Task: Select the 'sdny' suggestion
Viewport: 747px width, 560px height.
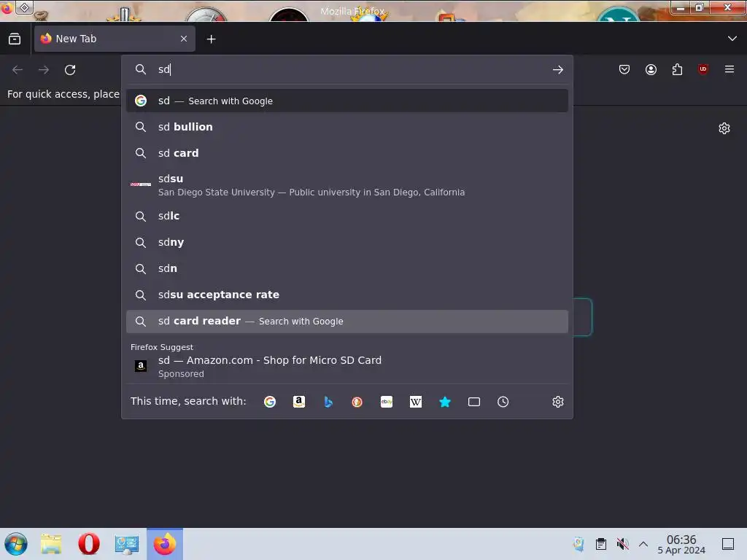Action: [347, 242]
